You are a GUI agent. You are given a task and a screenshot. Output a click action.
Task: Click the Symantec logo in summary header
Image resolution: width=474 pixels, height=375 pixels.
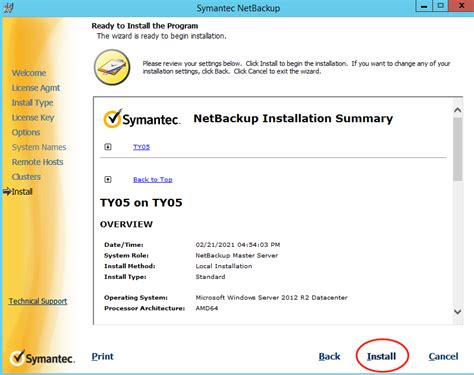[142, 118]
